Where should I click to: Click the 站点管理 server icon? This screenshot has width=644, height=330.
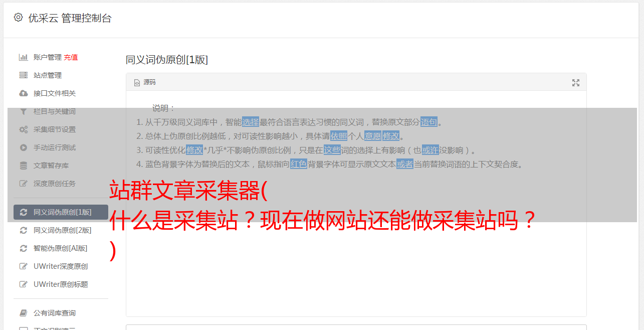(23, 75)
